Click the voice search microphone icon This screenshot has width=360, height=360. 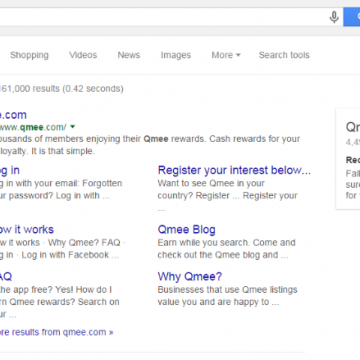[x=334, y=17]
